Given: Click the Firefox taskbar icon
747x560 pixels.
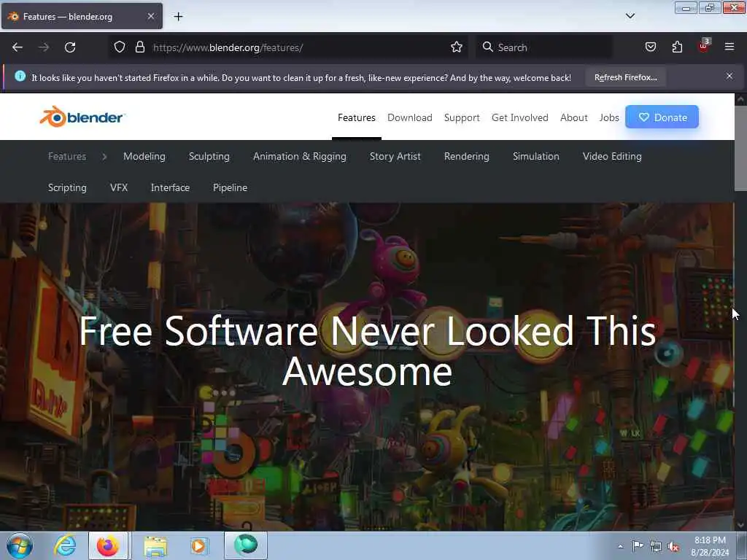Looking at the screenshot, I should [108, 545].
